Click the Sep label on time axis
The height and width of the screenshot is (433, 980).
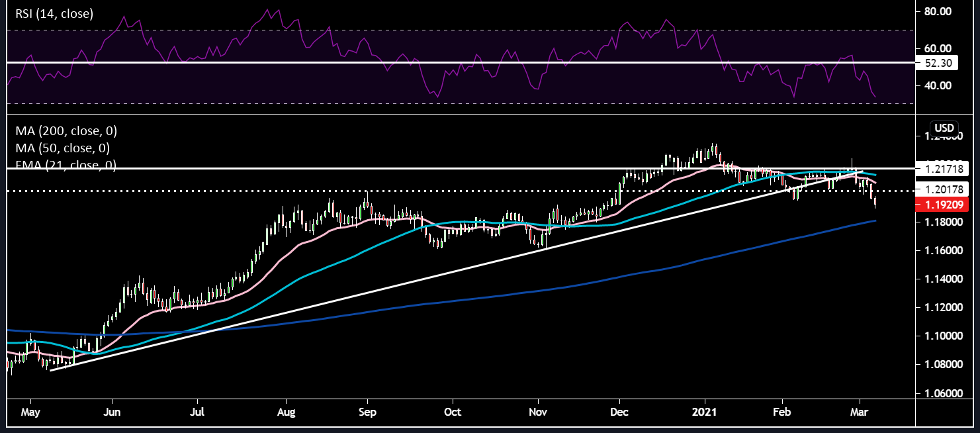tap(367, 411)
